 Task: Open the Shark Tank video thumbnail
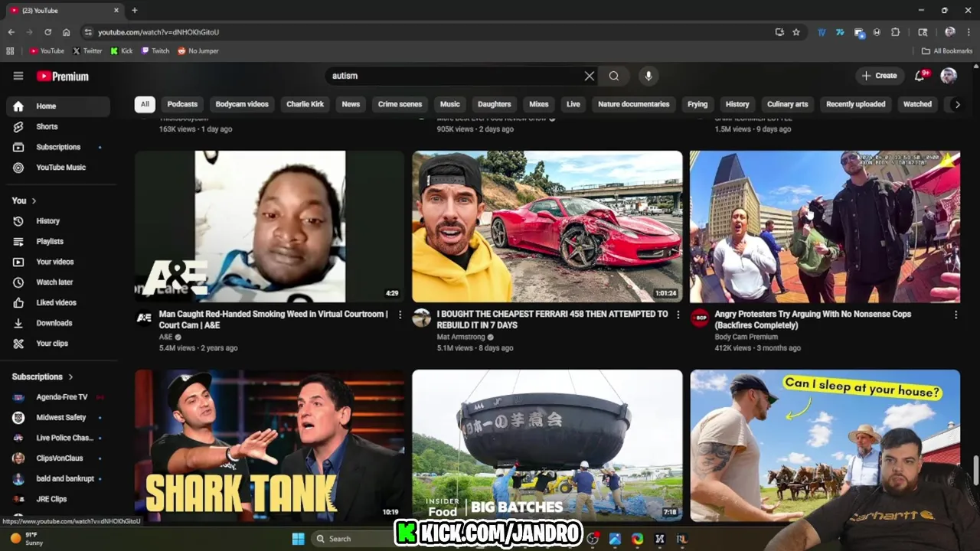point(269,445)
